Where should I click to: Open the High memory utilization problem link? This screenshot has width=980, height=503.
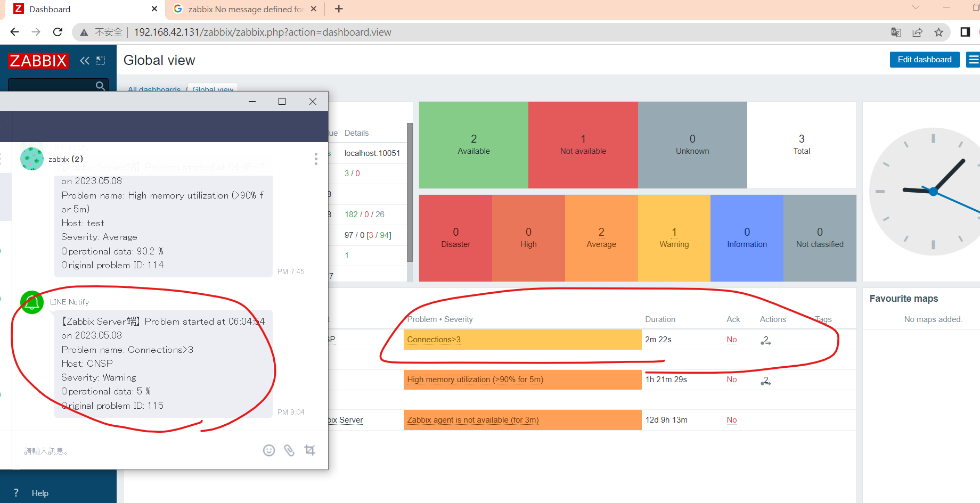coord(475,380)
